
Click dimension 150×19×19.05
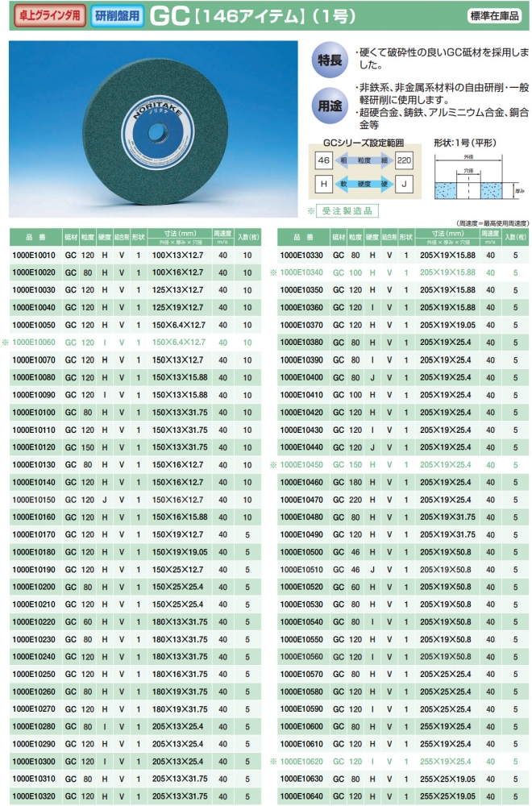(180, 552)
